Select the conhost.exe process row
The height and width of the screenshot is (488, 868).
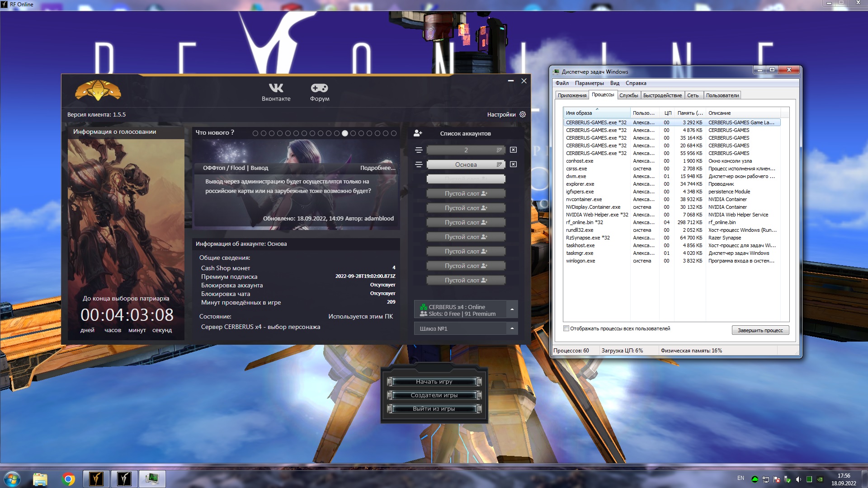[x=672, y=161]
